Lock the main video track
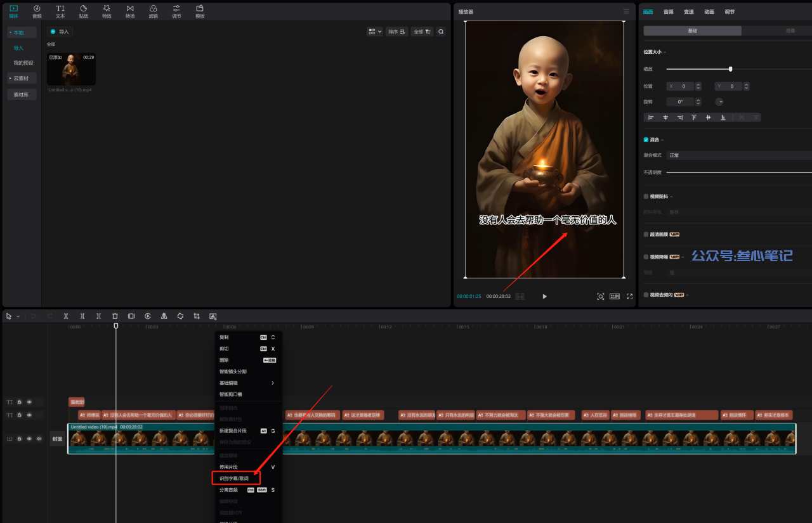Viewport: 812px width, 523px height. (x=19, y=438)
